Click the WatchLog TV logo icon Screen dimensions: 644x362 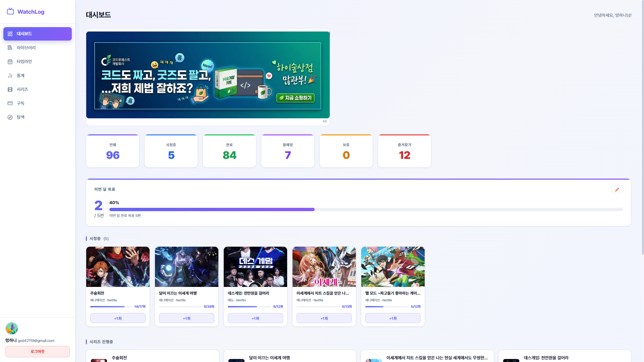coord(10,11)
